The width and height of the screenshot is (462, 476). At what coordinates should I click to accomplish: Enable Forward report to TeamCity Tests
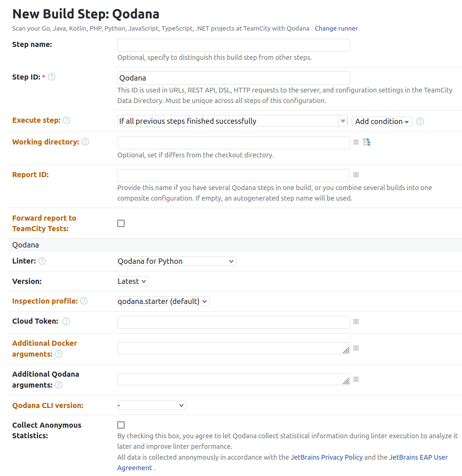121,223
